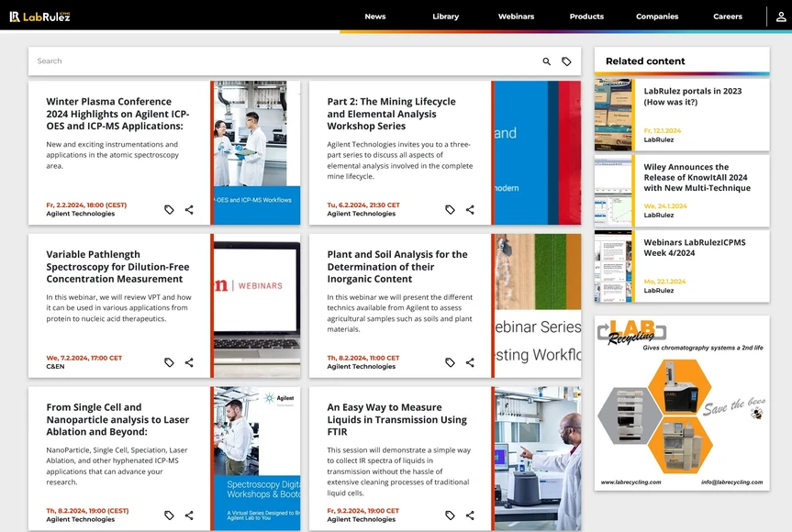This screenshot has height=532, width=792.
Task: Click Agilent Technologies under Winter Plasma card
Action: [81, 214]
